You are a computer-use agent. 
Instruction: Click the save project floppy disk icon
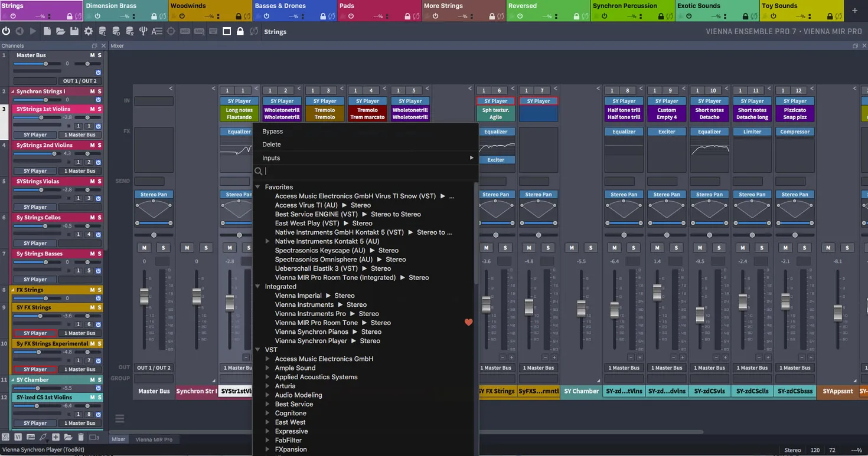coord(74,31)
